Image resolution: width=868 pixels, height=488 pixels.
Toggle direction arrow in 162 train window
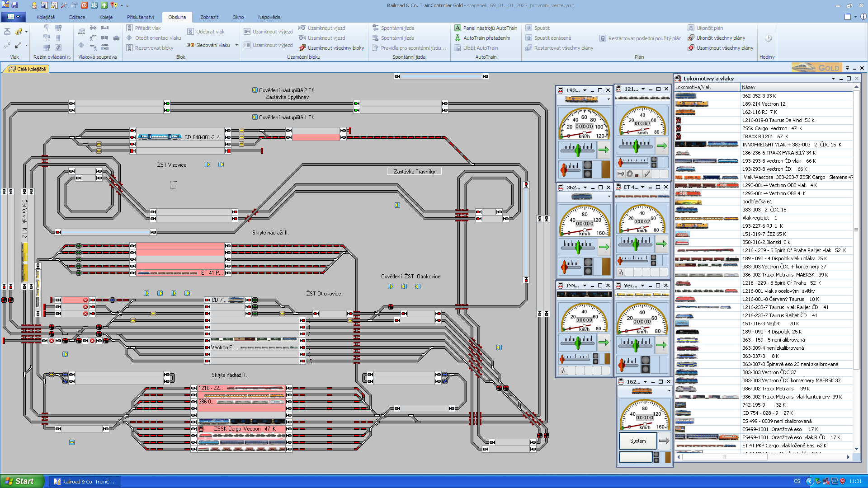pyautogui.click(x=664, y=441)
